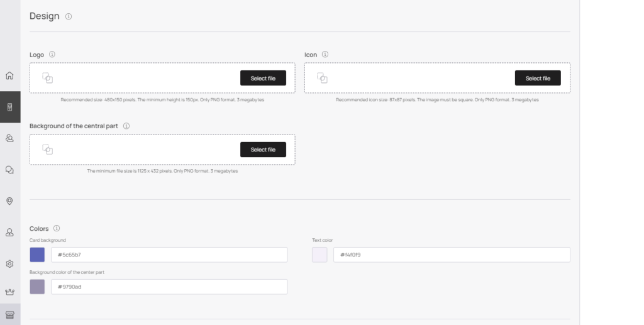The height and width of the screenshot is (325, 644).
Task: Open the user profile icon in sidebar
Action: pyautogui.click(x=9, y=232)
